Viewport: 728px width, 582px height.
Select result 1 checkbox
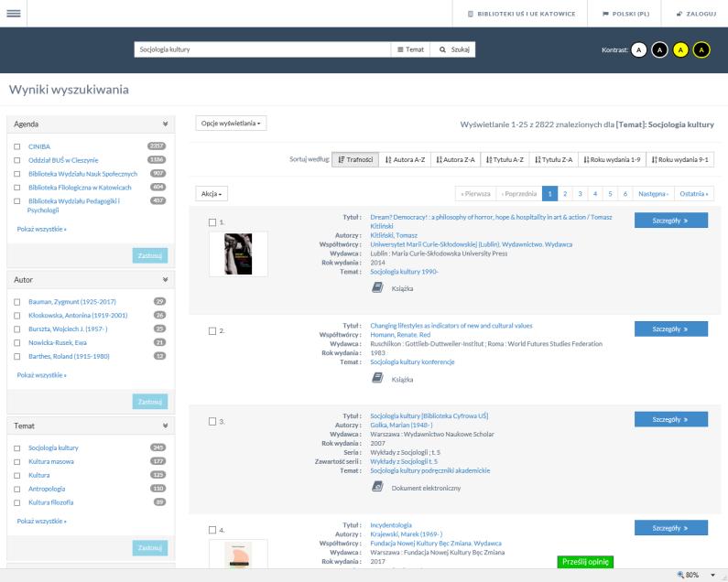(x=212, y=222)
